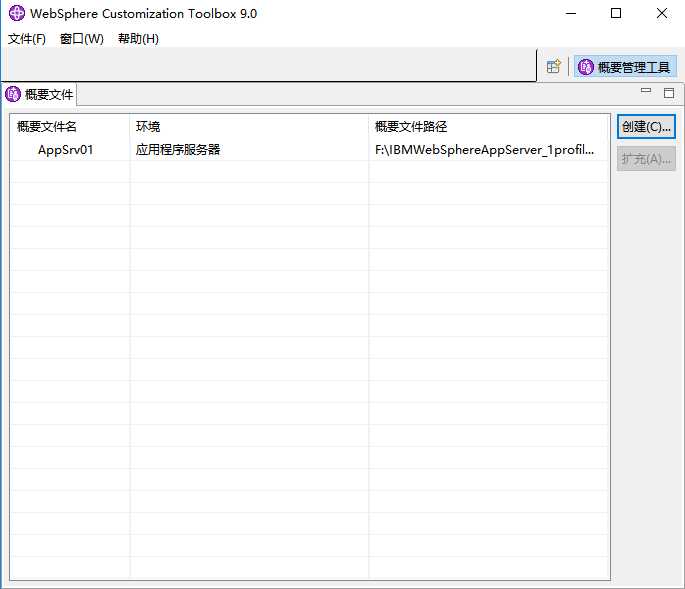Click the 环境 column header
The width and height of the screenshot is (685, 589).
click(x=249, y=127)
